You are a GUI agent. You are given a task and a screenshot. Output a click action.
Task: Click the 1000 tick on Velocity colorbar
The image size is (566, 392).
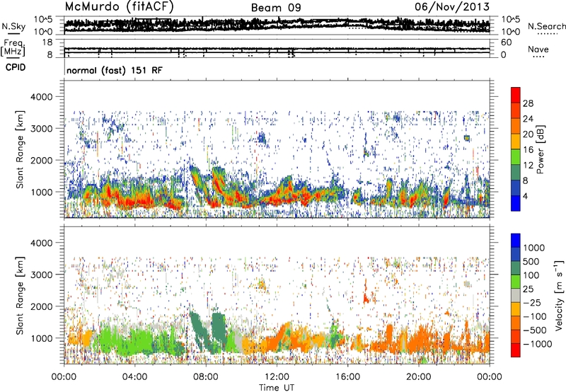(534, 248)
